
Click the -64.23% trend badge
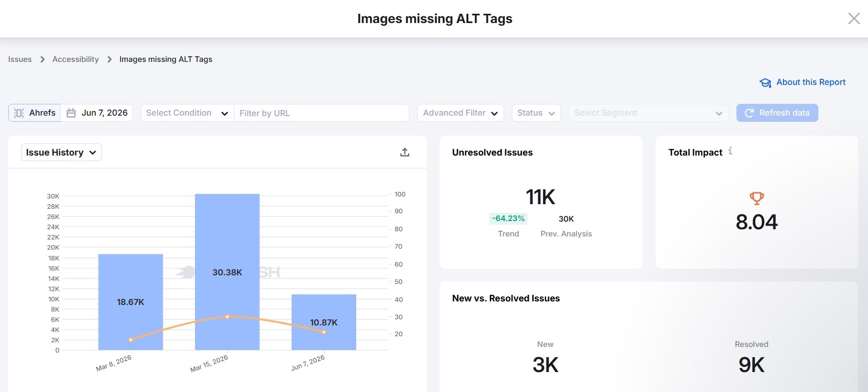[508, 219]
